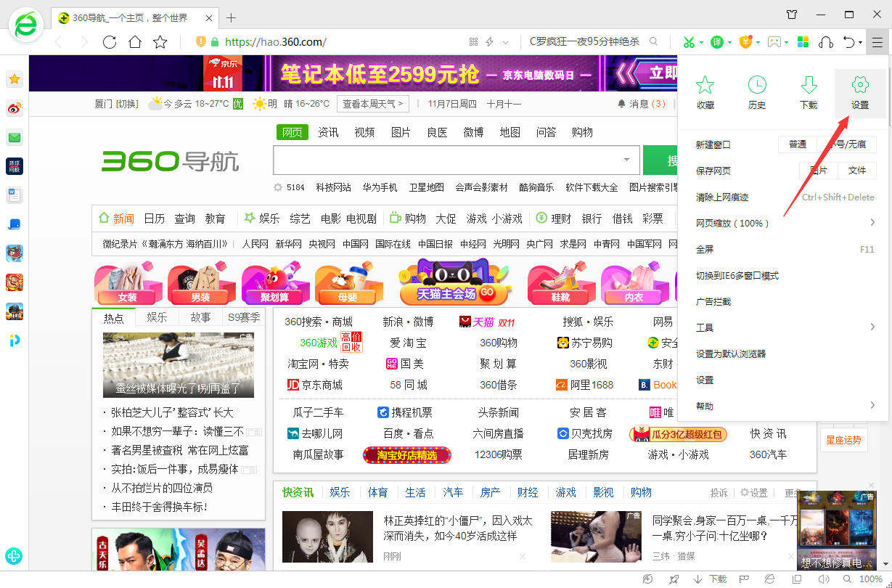Click the rocket speed-up icon in the status bar
The width and height of the screenshot is (892, 588).
[673, 579]
